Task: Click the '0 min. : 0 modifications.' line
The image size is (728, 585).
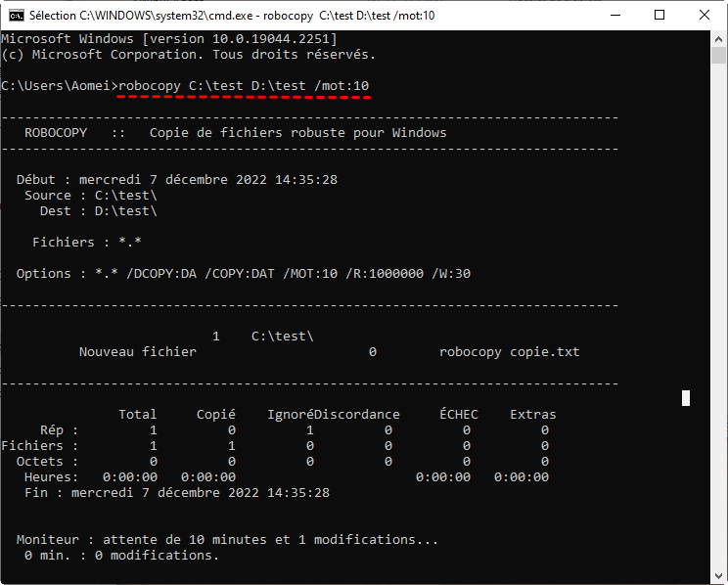Action: (121, 556)
